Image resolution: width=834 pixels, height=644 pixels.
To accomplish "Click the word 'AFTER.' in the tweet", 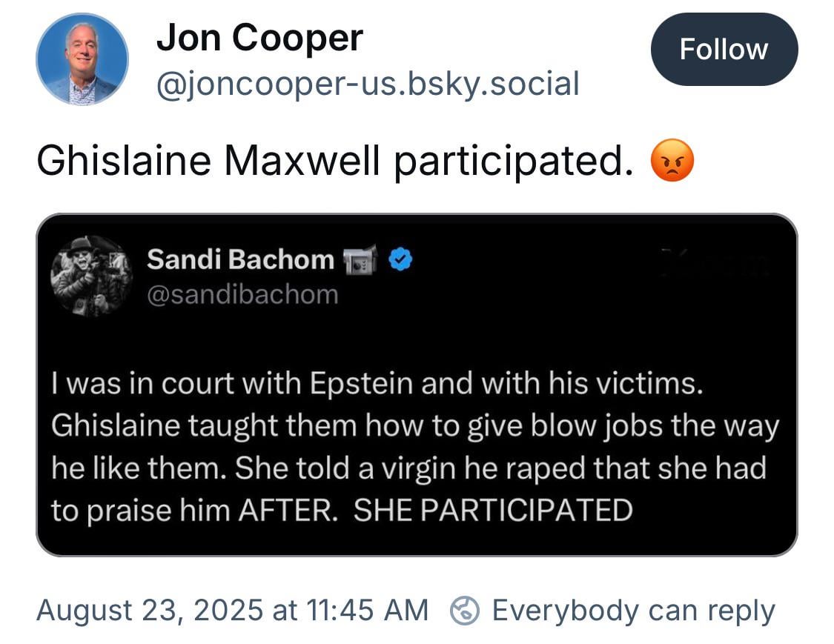I will [288, 511].
